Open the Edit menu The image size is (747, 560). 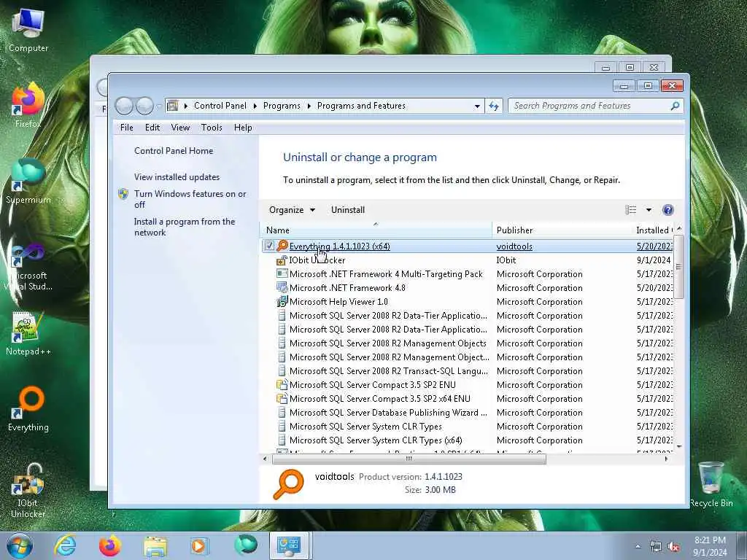[152, 128]
